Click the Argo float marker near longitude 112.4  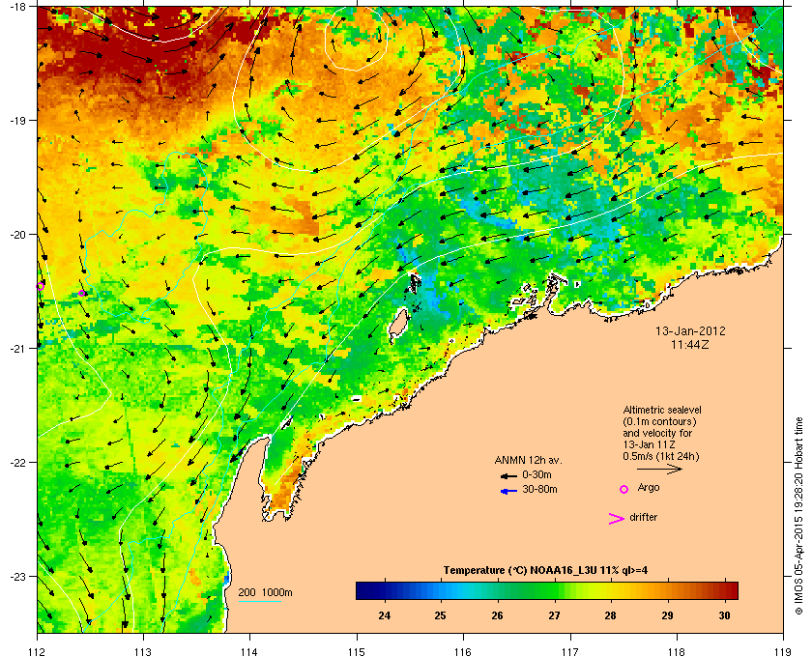pos(82,294)
